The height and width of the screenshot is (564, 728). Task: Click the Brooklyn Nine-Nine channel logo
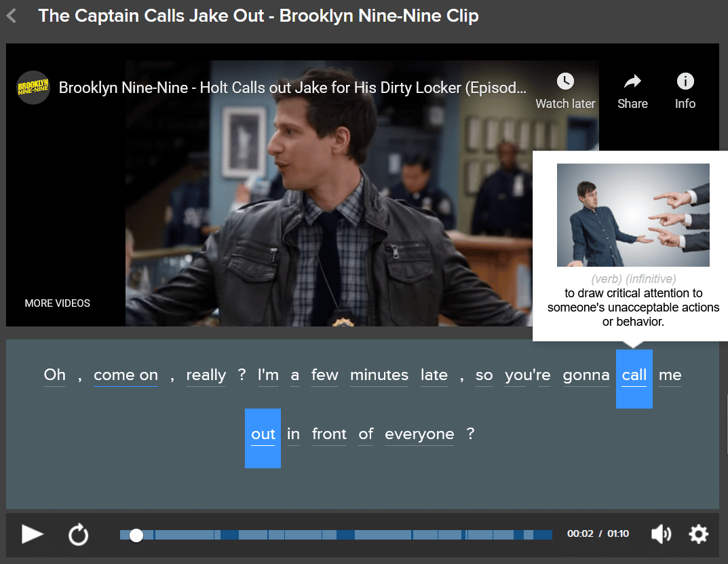pyautogui.click(x=33, y=88)
